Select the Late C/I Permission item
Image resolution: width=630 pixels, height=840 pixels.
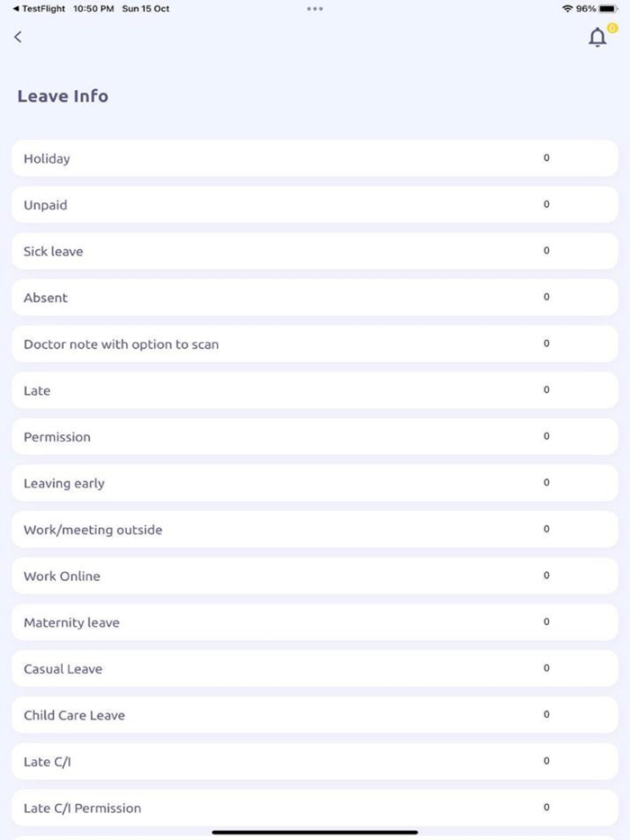pos(315,808)
